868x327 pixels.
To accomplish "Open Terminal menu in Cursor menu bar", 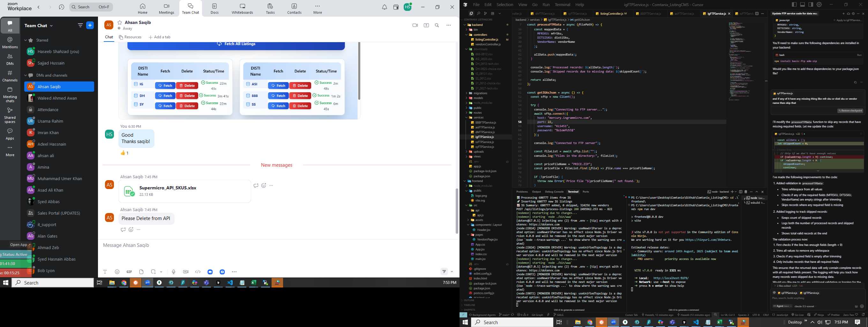I will [x=562, y=5].
